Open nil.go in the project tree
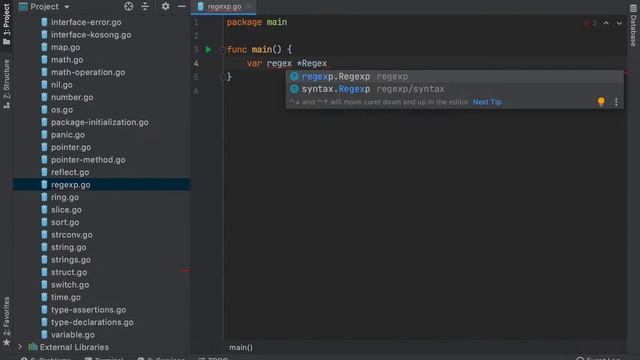The width and height of the screenshot is (640, 360). tap(62, 85)
